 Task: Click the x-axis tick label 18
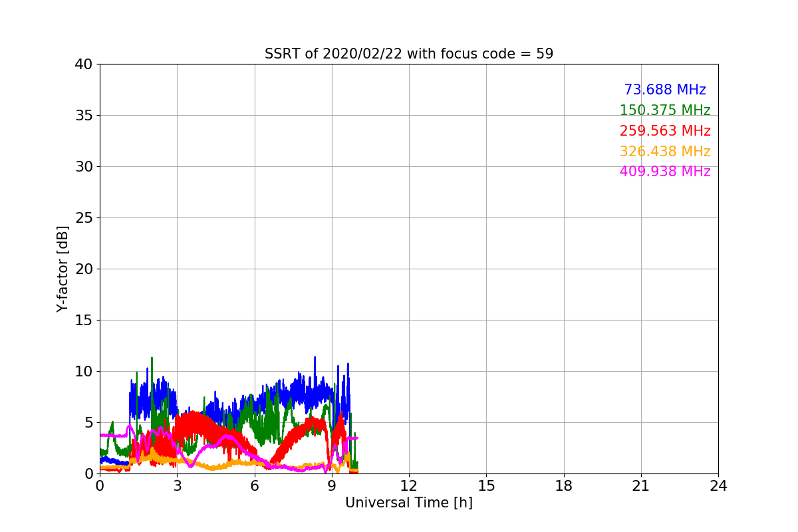tap(564, 486)
